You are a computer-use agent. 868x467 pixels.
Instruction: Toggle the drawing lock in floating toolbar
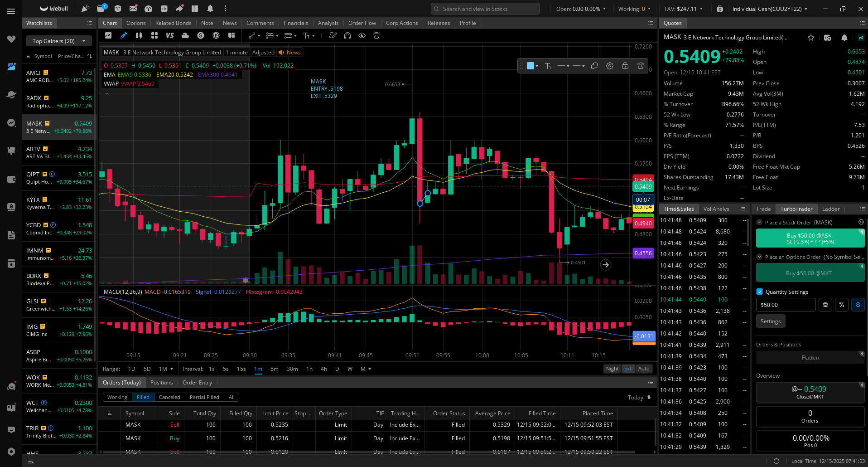[625, 66]
